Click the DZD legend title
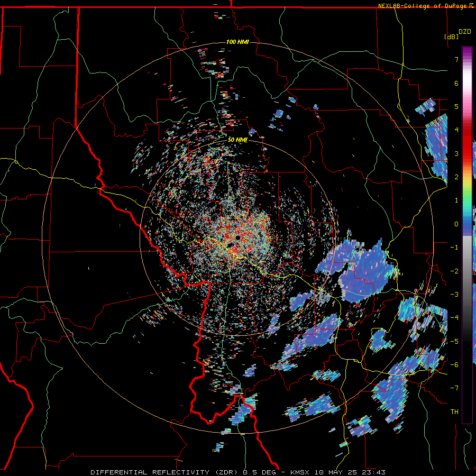This screenshot has height=476, width=476. point(465,32)
